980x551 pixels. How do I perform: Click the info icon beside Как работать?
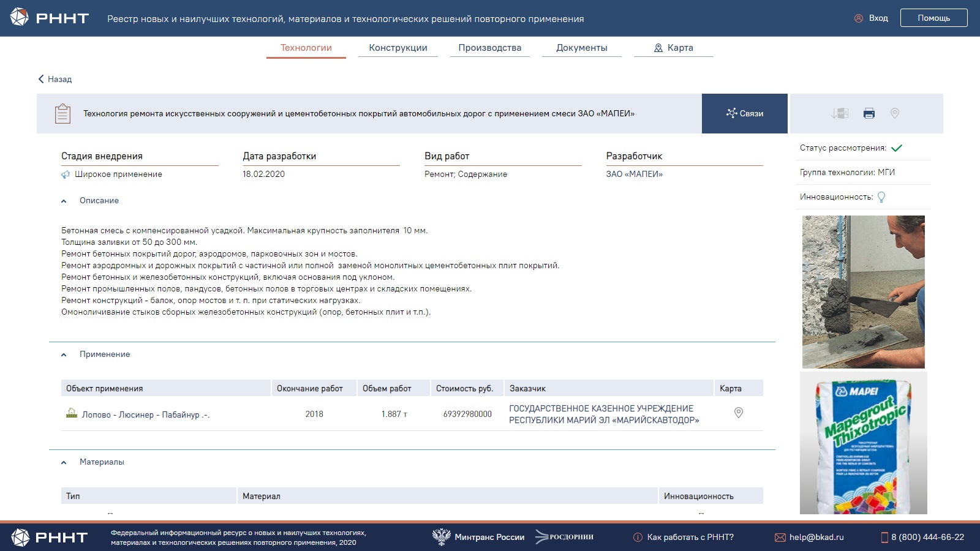(x=638, y=538)
